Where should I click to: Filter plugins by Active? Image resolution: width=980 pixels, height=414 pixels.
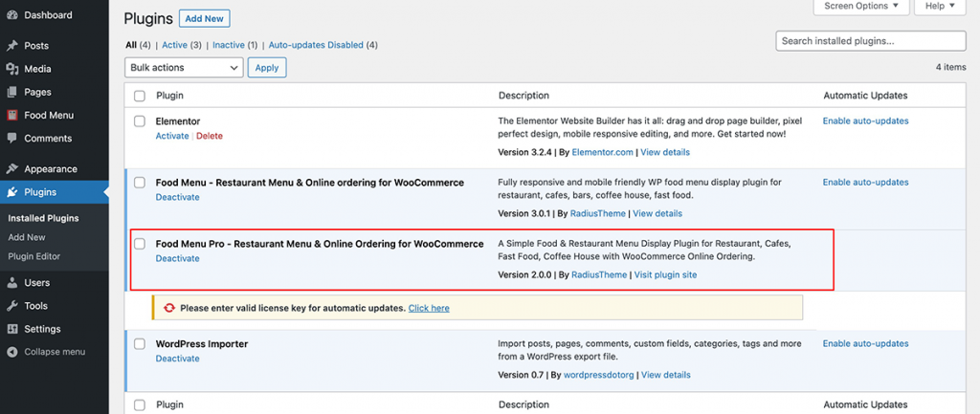(x=174, y=45)
